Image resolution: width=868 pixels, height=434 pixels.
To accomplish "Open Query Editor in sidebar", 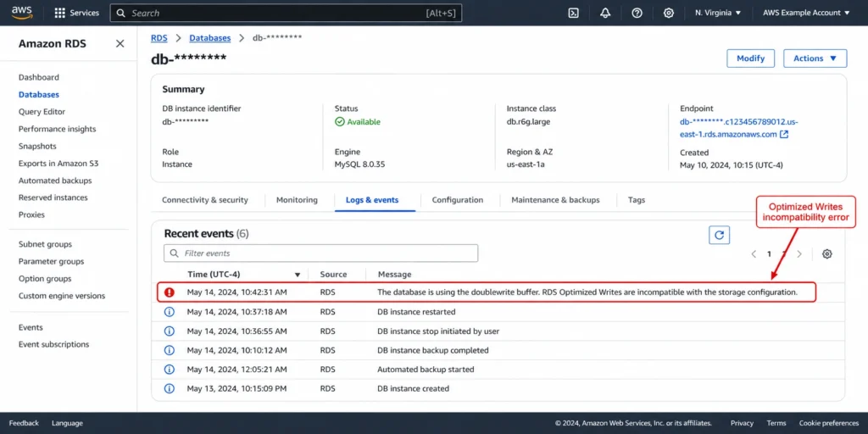I will (x=42, y=112).
